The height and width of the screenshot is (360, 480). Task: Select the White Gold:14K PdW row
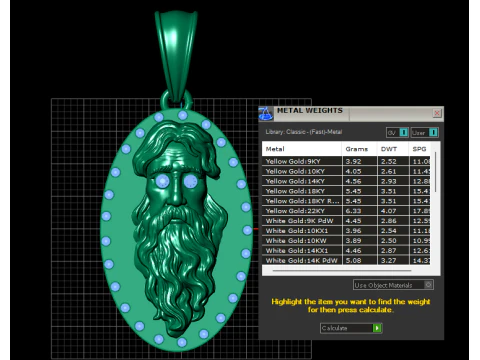point(346,260)
